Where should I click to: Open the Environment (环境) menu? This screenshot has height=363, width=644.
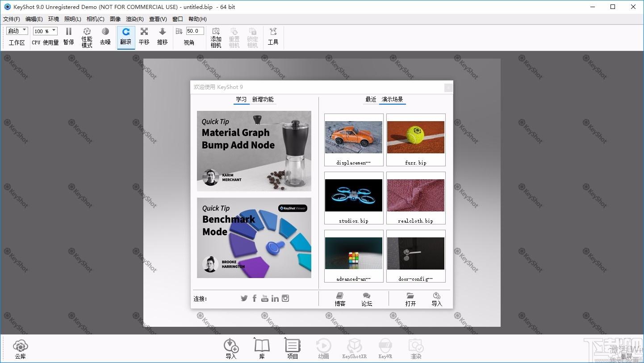pyautogui.click(x=54, y=19)
